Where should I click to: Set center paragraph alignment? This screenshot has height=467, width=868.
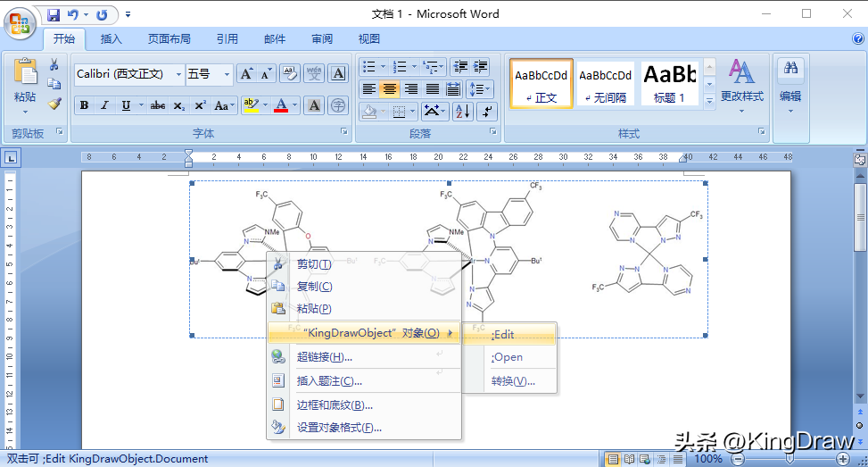[390, 88]
